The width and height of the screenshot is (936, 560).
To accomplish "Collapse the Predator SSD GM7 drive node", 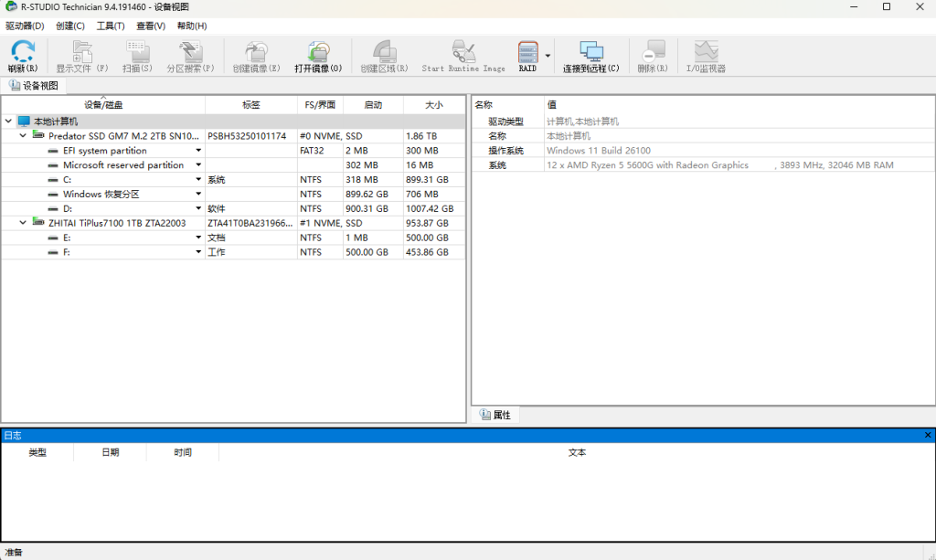I will [24, 135].
